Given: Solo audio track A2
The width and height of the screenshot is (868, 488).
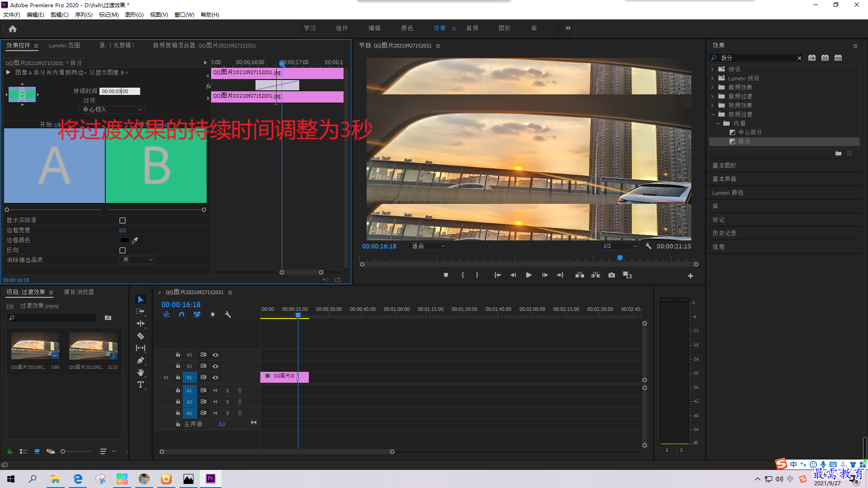Looking at the screenshot, I should 228,402.
